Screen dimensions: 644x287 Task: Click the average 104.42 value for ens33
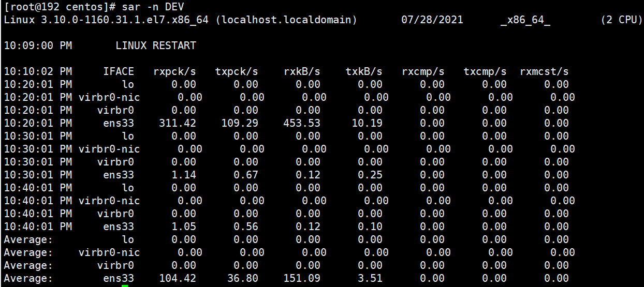pos(178,279)
